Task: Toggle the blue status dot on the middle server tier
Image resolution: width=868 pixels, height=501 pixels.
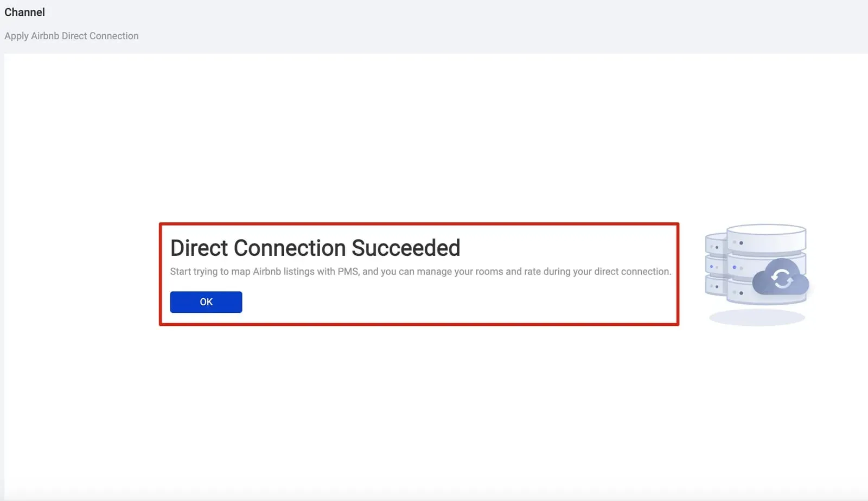Action: [734, 267]
